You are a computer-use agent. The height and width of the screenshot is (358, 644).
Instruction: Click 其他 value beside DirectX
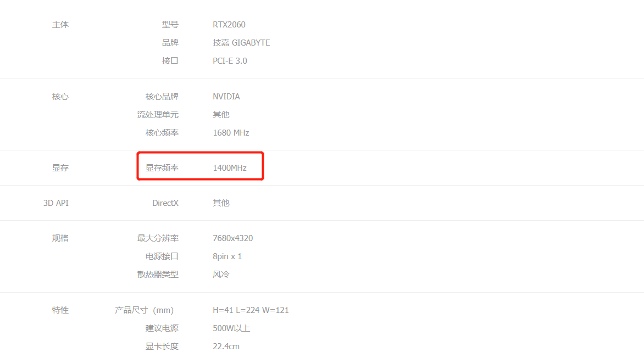[x=221, y=203]
